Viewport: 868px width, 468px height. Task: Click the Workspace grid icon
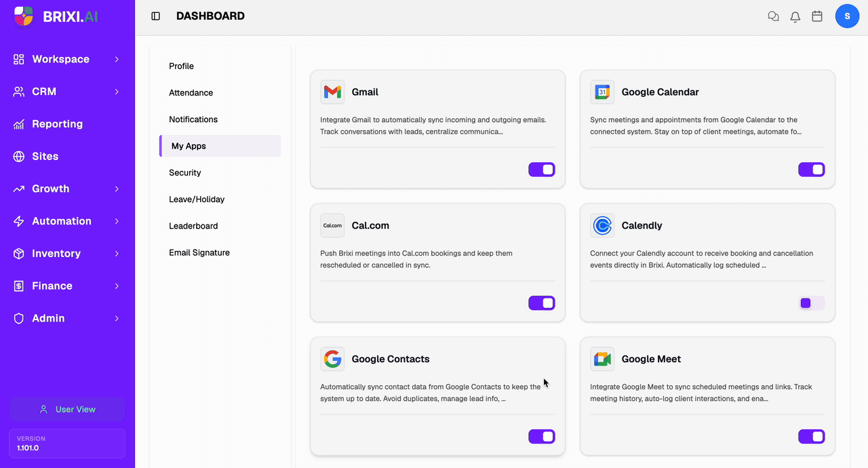(19, 59)
